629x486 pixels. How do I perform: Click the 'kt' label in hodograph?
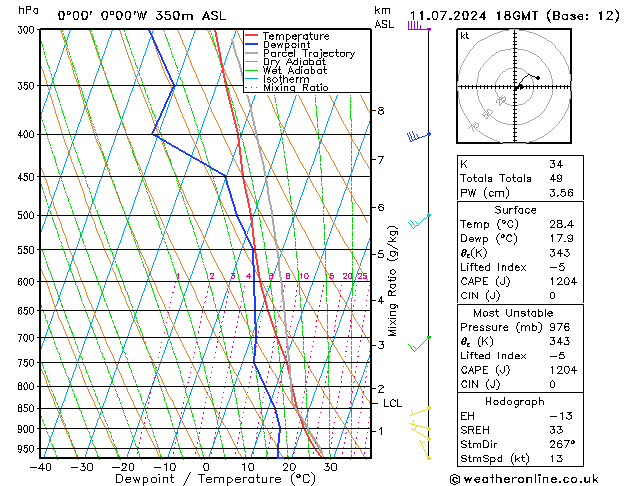pos(465,36)
